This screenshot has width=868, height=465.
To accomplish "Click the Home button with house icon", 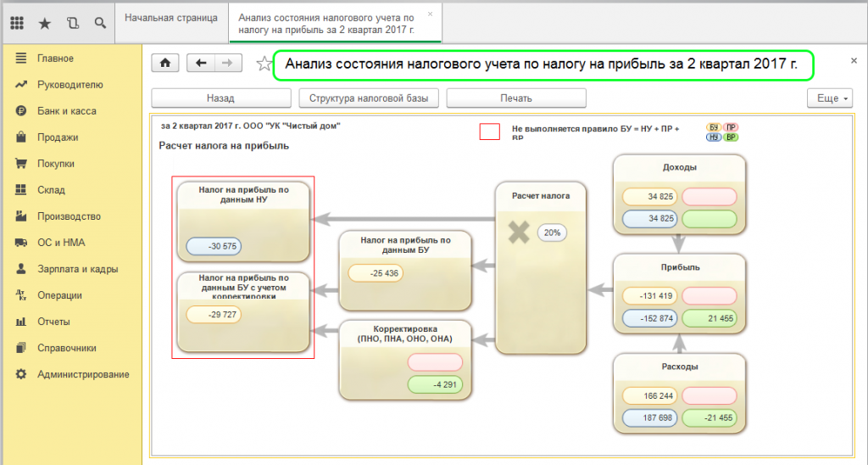I will pyautogui.click(x=164, y=64).
